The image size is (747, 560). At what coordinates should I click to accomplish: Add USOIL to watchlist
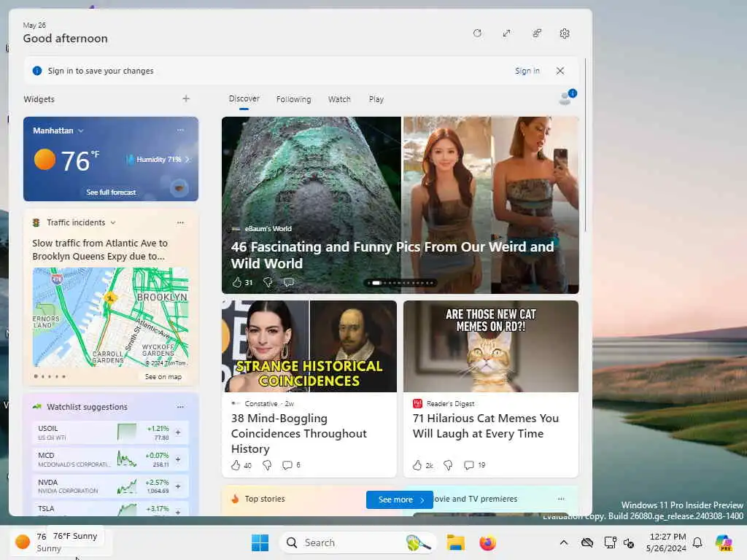pos(178,432)
